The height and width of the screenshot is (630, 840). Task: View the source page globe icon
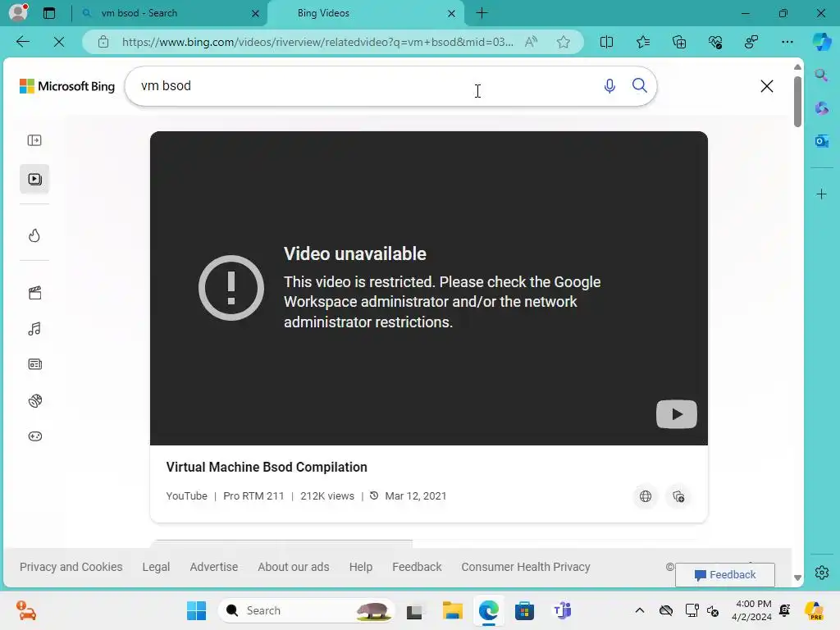(x=646, y=496)
